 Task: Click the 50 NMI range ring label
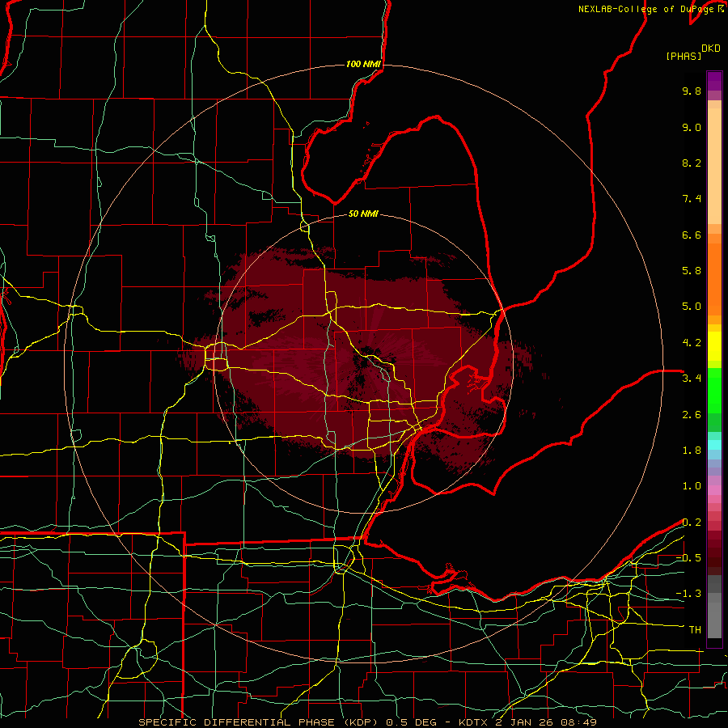363,214
